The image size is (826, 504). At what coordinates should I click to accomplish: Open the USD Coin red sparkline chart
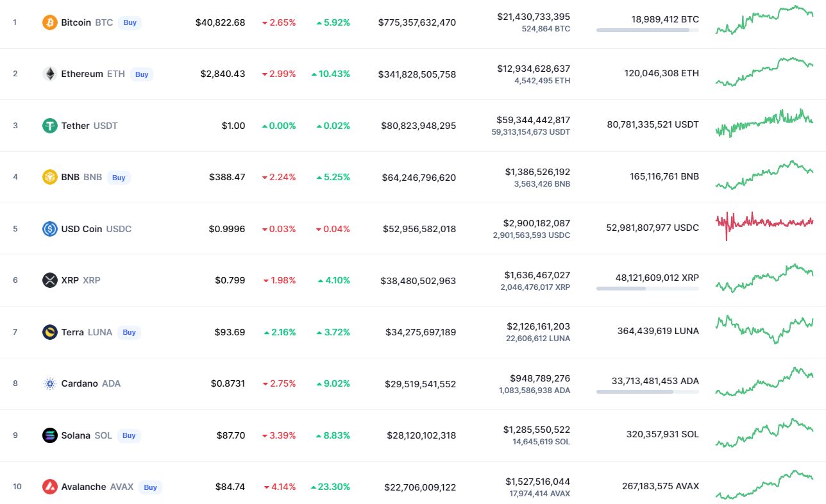pyautogui.click(x=764, y=224)
